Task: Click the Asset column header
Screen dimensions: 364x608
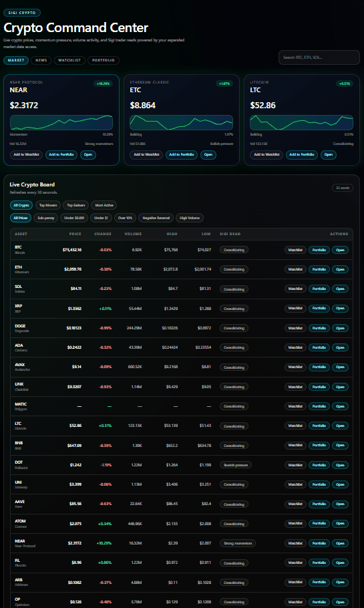Action: click(21, 234)
